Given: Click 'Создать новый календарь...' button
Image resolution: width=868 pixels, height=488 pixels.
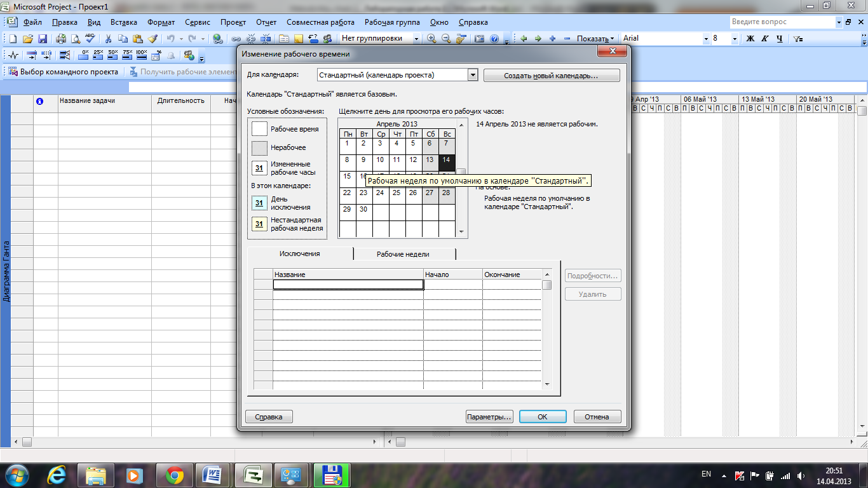Looking at the screenshot, I should pos(552,76).
